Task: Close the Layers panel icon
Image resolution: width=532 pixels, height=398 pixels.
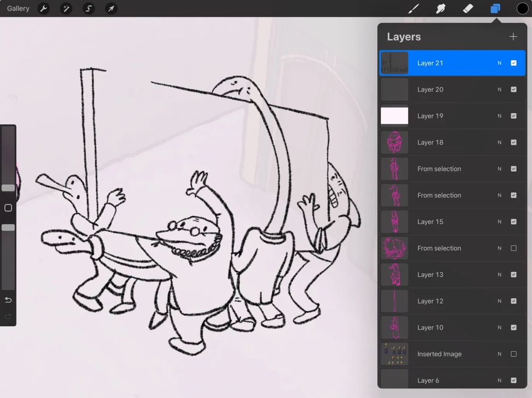Action: click(x=495, y=9)
